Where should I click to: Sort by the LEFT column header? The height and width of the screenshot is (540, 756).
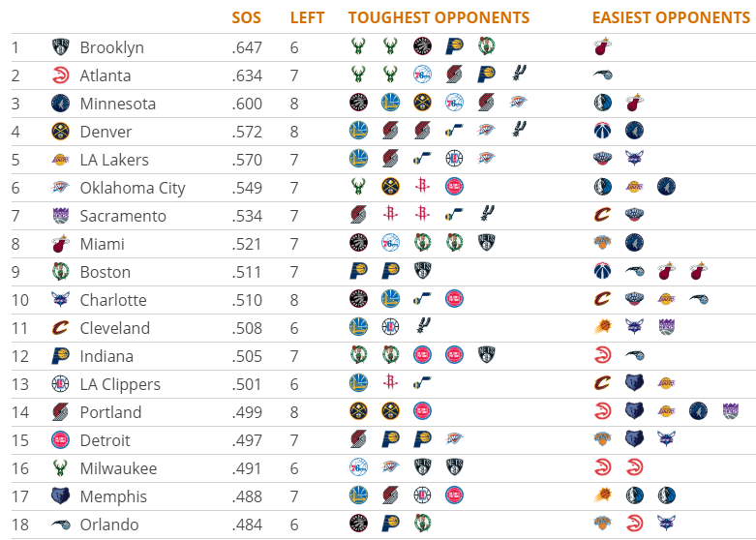307,17
